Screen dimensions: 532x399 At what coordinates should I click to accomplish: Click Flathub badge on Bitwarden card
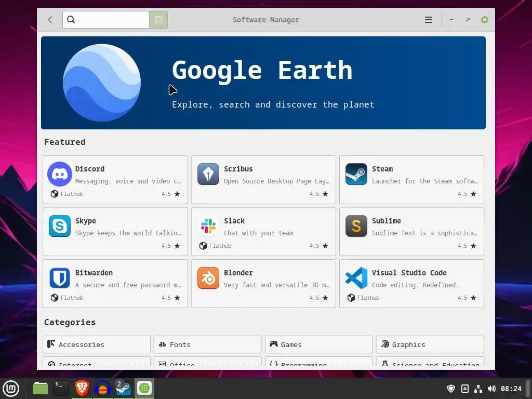[x=67, y=298]
